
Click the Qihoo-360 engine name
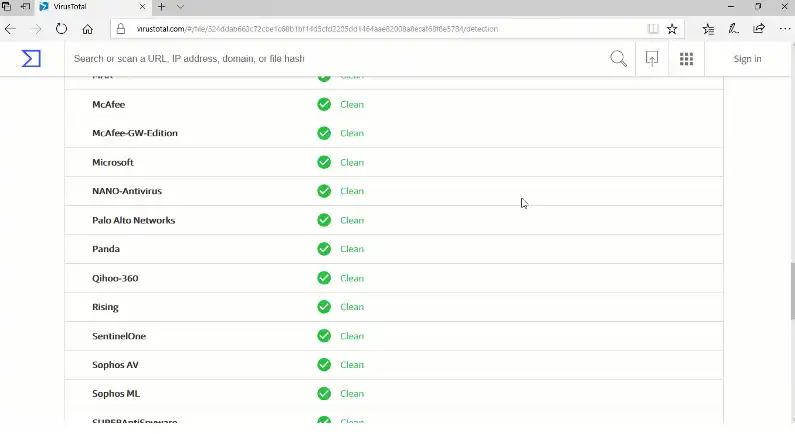pyautogui.click(x=115, y=278)
